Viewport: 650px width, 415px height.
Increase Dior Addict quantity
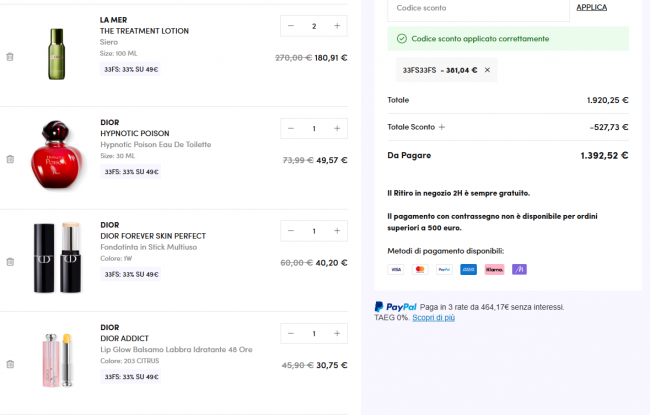[337, 333]
